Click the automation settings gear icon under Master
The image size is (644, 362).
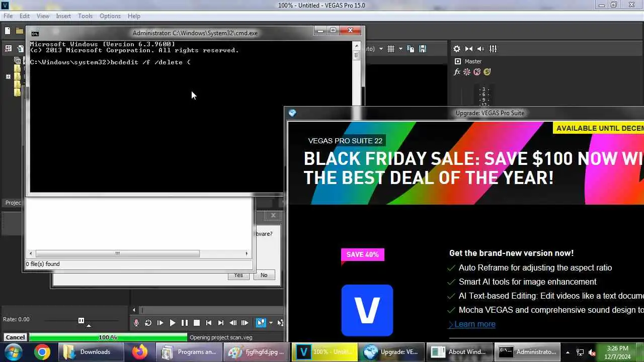(x=467, y=72)
